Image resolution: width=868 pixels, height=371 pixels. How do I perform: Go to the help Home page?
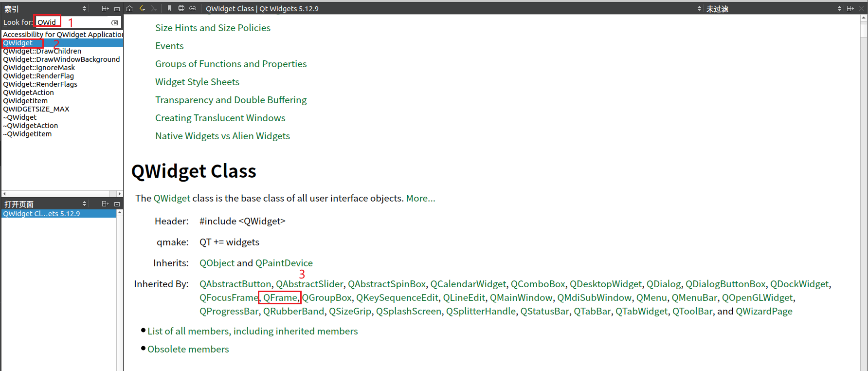coord(129,8)
